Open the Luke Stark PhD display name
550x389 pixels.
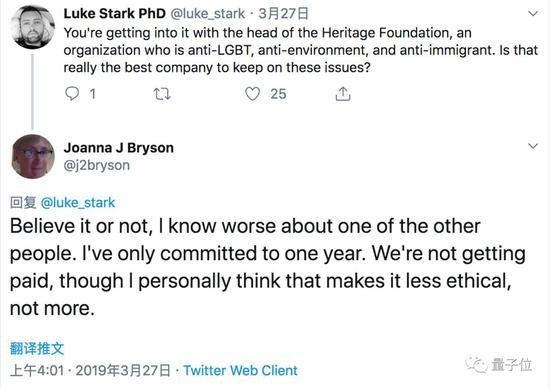point(114,14)
